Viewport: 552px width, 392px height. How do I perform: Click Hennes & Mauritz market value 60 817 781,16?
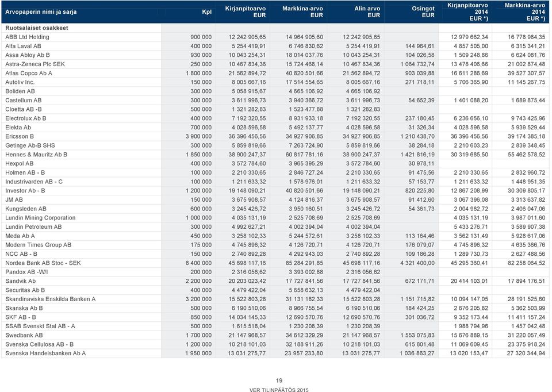[304, 155]
